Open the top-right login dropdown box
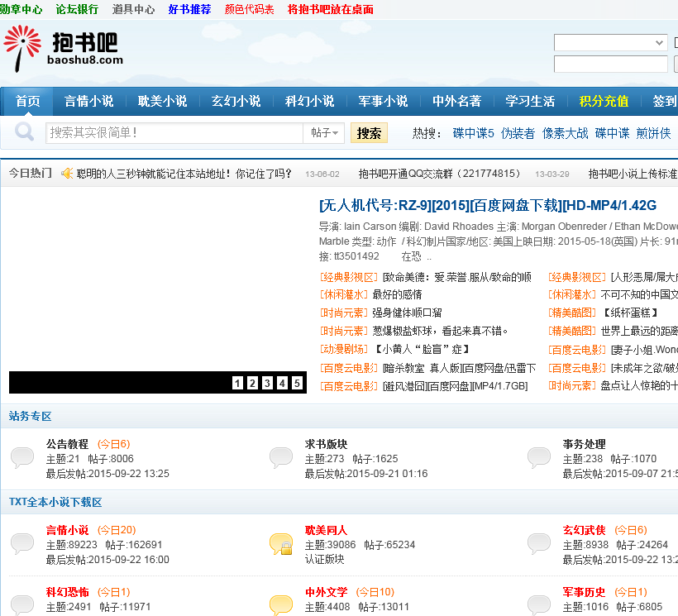This screenshot has height=616, width=678. (x=610, y=42)
